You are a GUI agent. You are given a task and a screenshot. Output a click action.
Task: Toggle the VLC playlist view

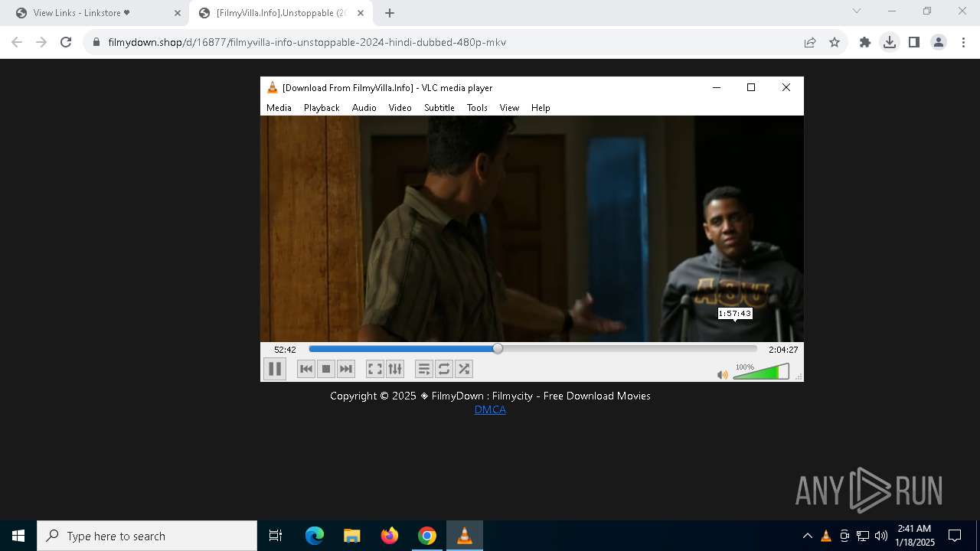click(424, 369)
